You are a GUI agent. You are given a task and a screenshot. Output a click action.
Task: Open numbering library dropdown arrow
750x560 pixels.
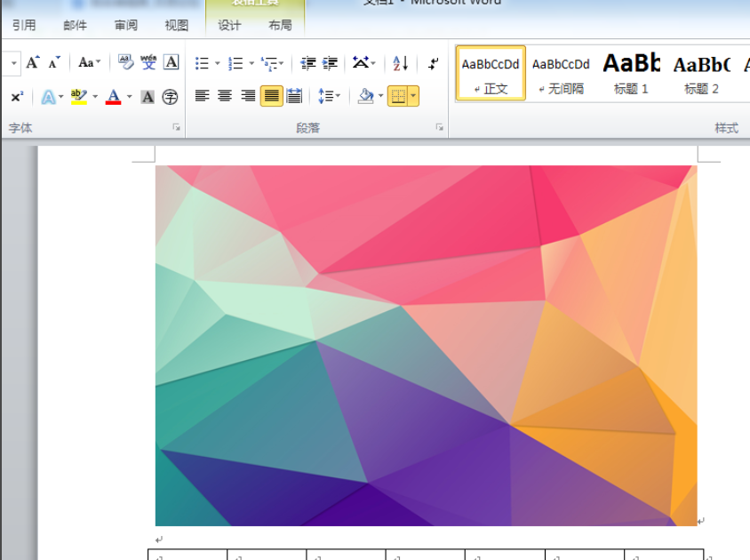point(251,63)
